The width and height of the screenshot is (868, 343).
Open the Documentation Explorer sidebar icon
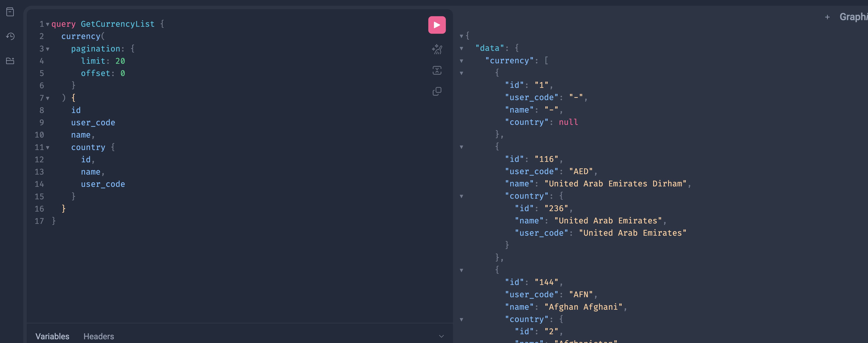10,12
